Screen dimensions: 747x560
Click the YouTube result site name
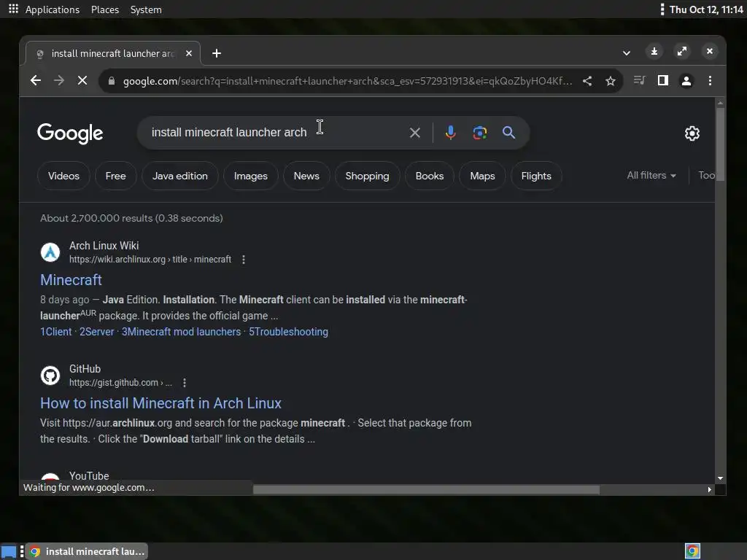(89, 475)
